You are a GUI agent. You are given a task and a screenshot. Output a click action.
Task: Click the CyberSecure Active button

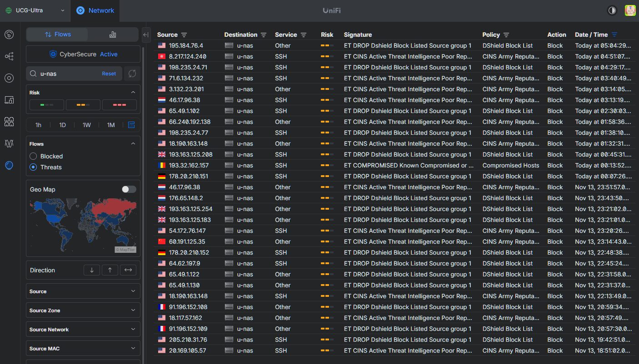83,54
